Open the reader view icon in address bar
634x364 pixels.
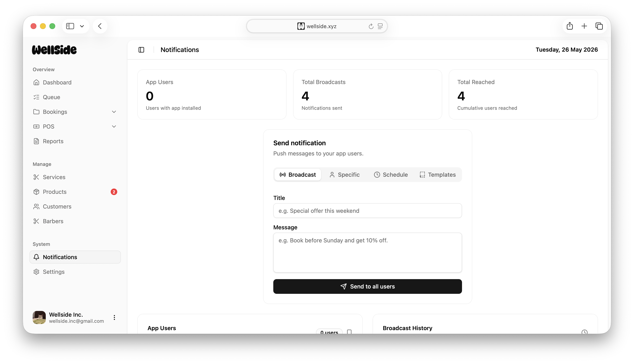click(x=380, y=26)
